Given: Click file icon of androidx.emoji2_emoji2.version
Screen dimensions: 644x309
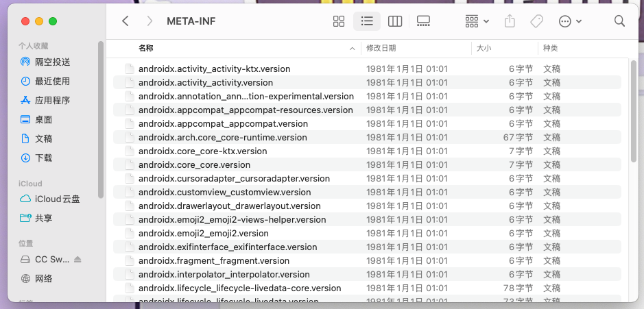Looking at the screenshot, I should (x=130, y=233).
